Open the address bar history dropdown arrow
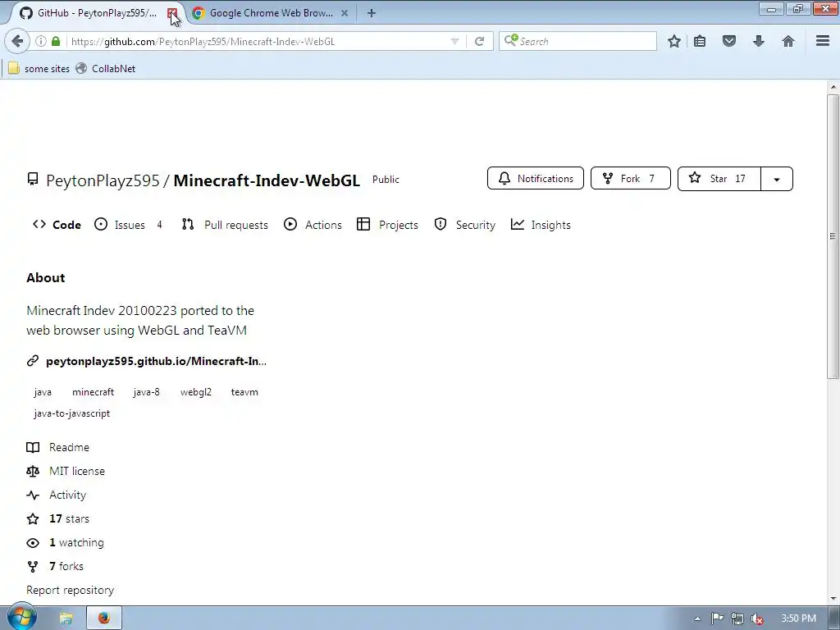 click(x=454, y=41)
